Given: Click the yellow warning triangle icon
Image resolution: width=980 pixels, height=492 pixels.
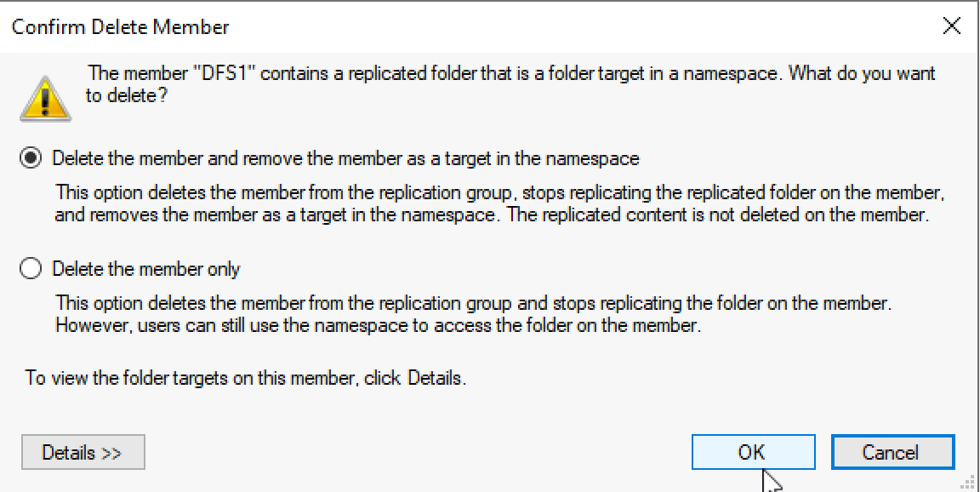Looking at the screenshot, I should tap(46, 99).
